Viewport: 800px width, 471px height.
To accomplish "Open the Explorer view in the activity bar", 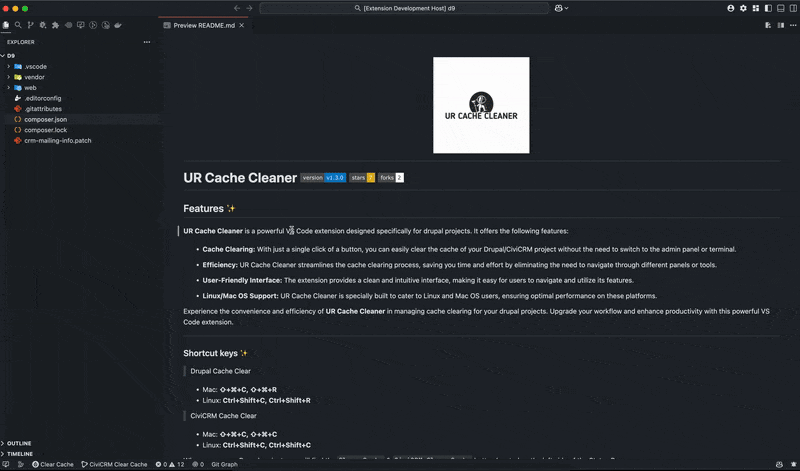I will pos(6,25).
